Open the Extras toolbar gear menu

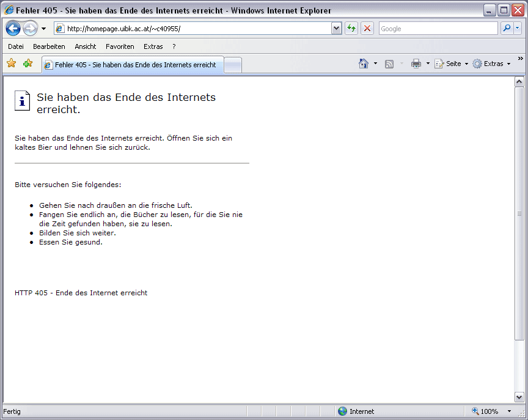tap(491, 64)
